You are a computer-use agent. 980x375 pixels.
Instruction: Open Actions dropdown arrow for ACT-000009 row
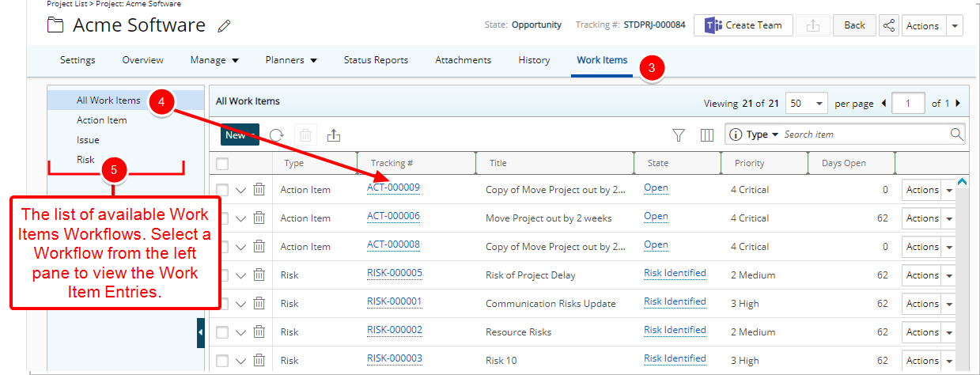(x=949, y=190)
